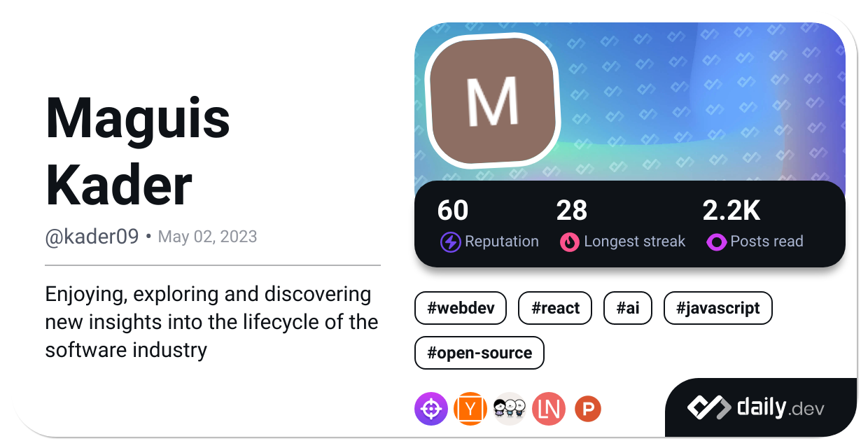
Task: Click the daily.dev logo icon
Action: pyautogui.click(x=709, y=407)
